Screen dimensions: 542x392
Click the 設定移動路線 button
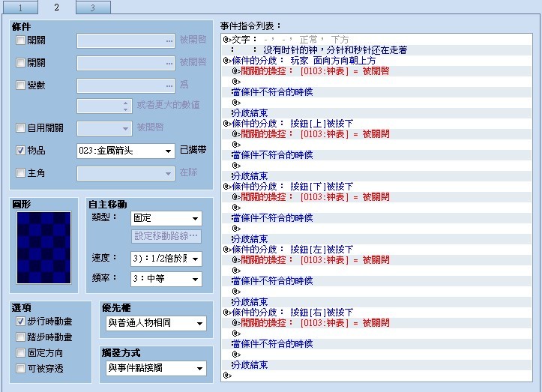click(166, 236)
